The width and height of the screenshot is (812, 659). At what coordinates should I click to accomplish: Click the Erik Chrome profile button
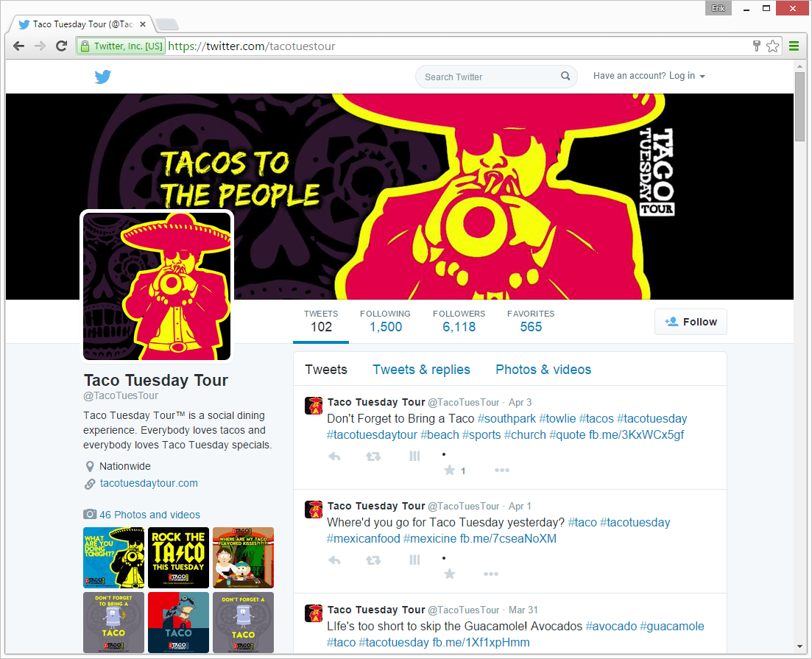[x=719, y=8]
